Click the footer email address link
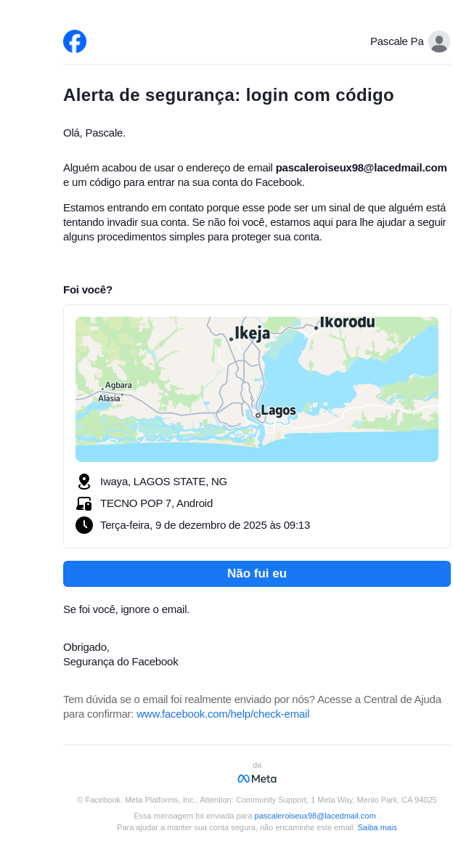 point(315,816)
